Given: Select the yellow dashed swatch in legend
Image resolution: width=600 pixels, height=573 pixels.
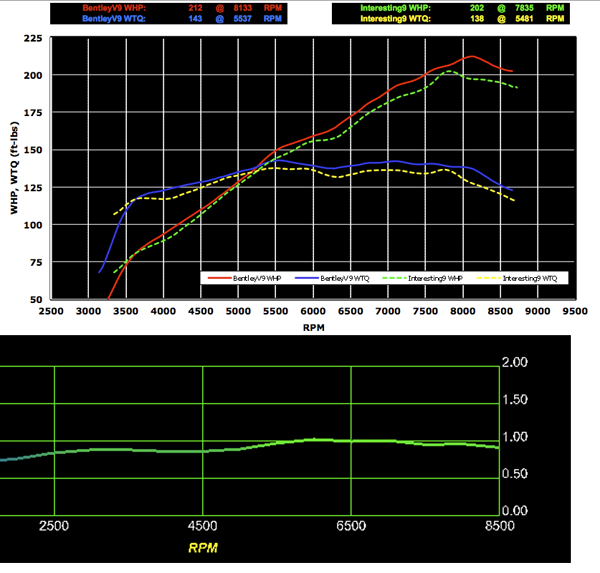Looking at the screenshot, I should 489,278.
